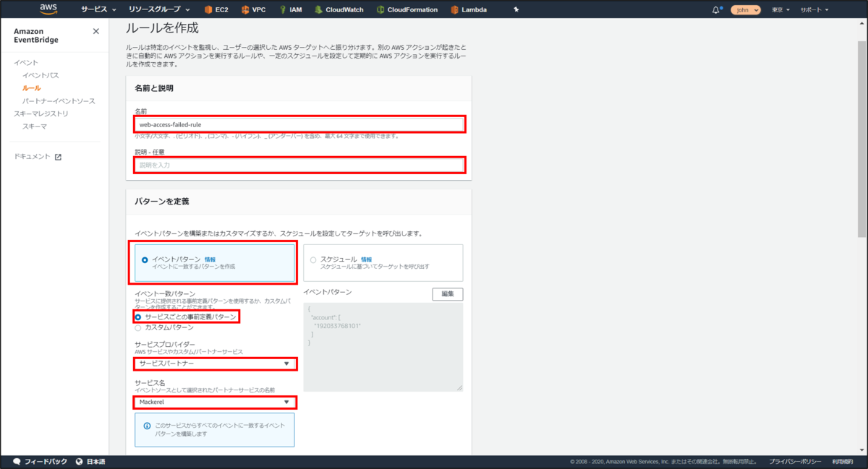Select the スケジュール radio option
Image resolution: width=868 pixels, height=469 pixels.
[x=314, y=259]
